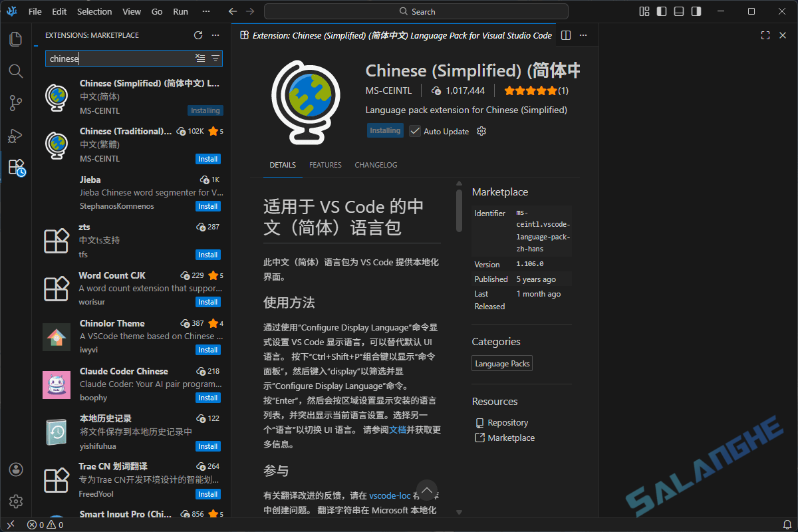The height and width of the screenshot is (532, 798).
Task: Open the Extensions panel More Actions menu
Action: (215, 35)
